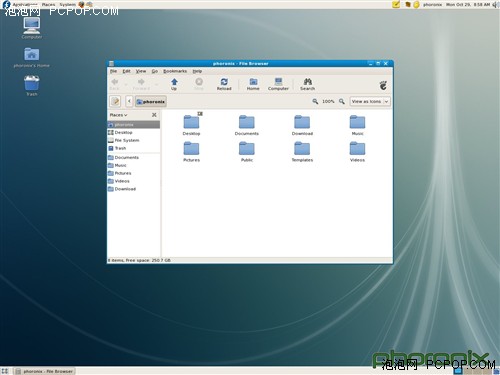Screen dimensions: 500x375
Task: Launch Search with binoculars icon
Action: click(307, 84)
